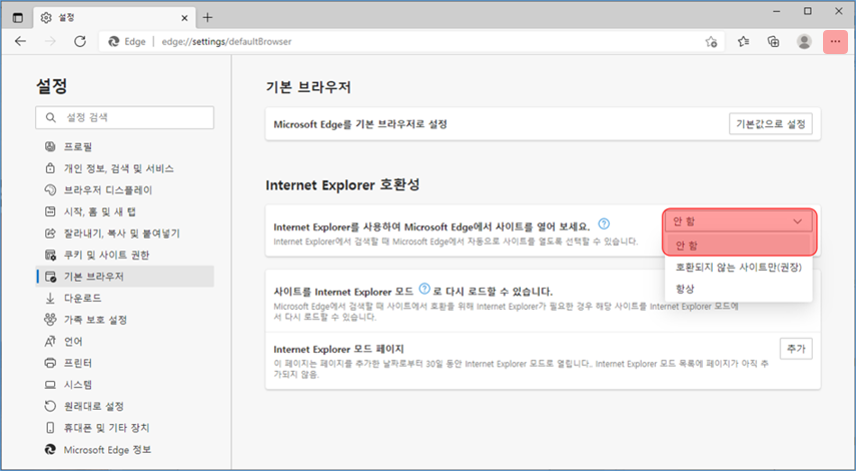
Task: Click the reset icon beside 원래대로 설정
Action: click(50, 406)
